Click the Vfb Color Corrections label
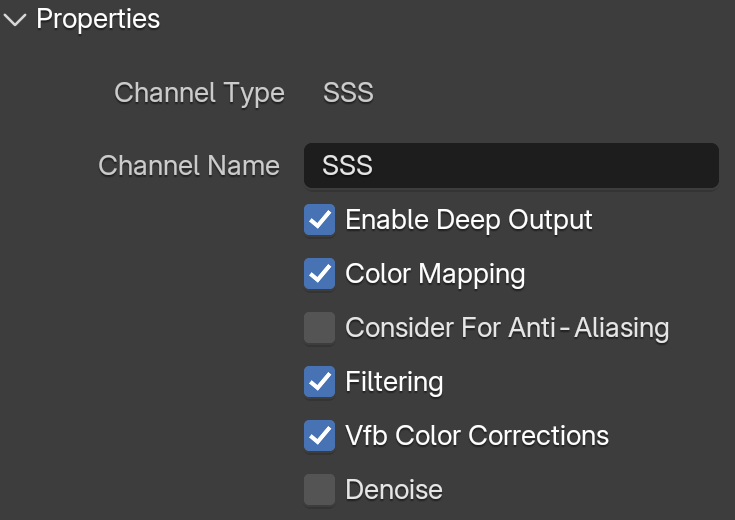The image size is (735, 520). click(x=477, y=436)
